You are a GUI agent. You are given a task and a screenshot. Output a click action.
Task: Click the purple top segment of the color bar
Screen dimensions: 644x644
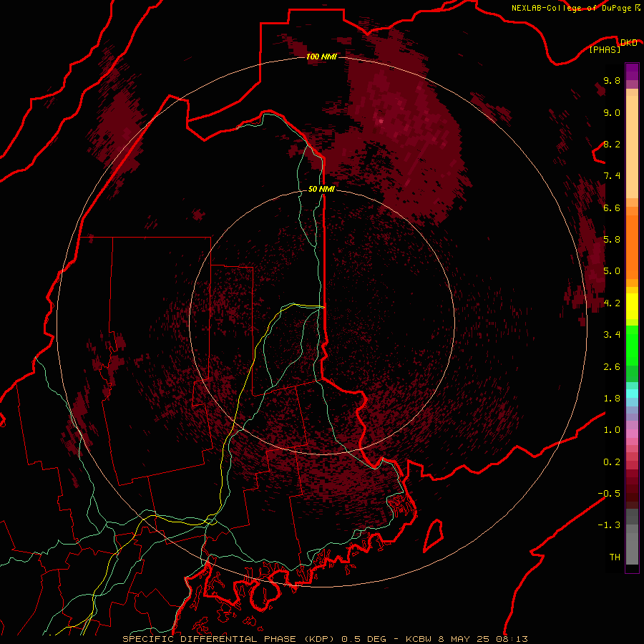coord(632,72)
